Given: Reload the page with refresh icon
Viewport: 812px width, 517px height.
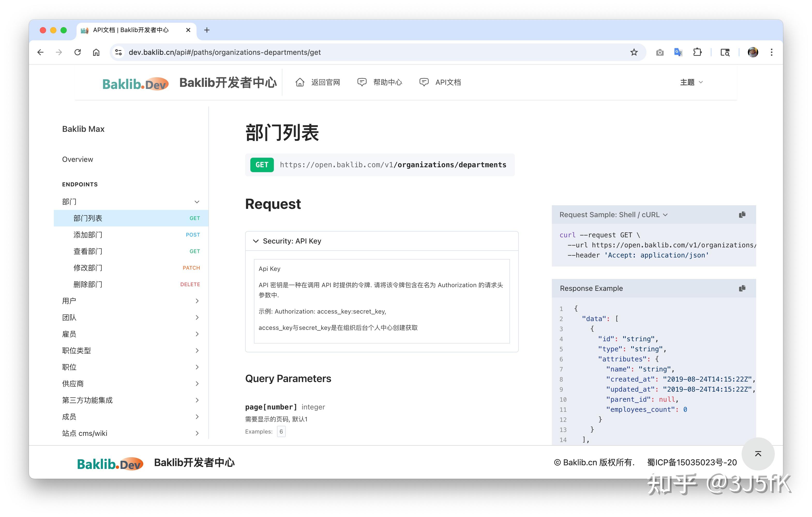Looking at the screenshot, I should [x=78, y=52].
